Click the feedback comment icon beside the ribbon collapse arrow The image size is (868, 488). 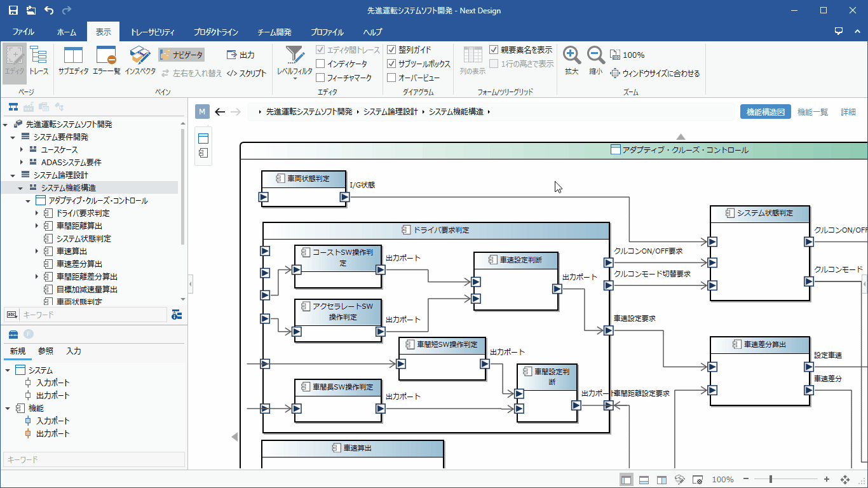click(x=839, y=31)
